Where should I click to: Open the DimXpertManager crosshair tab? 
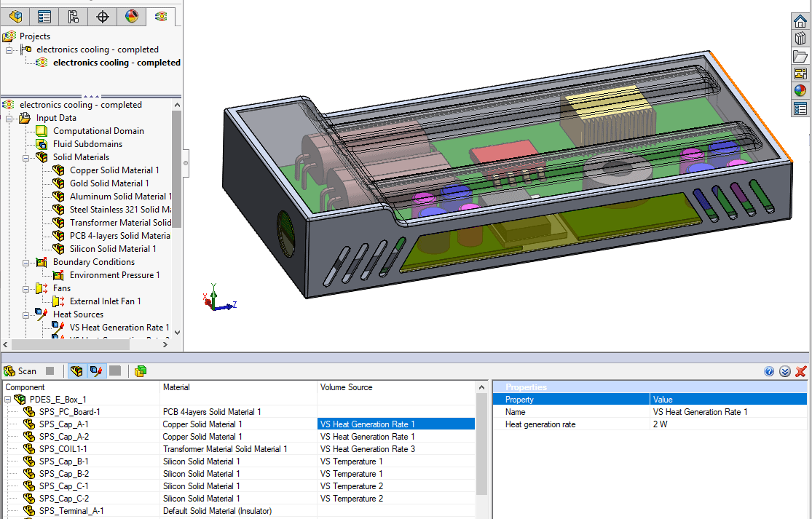[x=103, y=17]
